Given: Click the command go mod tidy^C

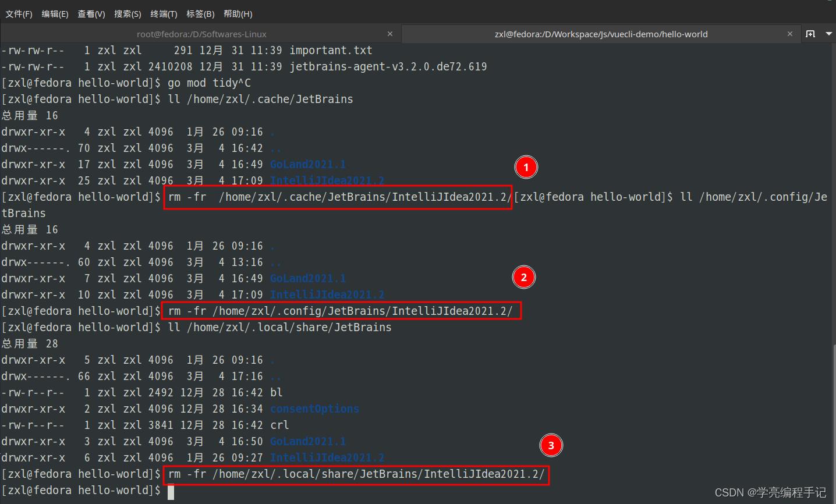Looking at the screenshot, I should click(x=210, y=83).
